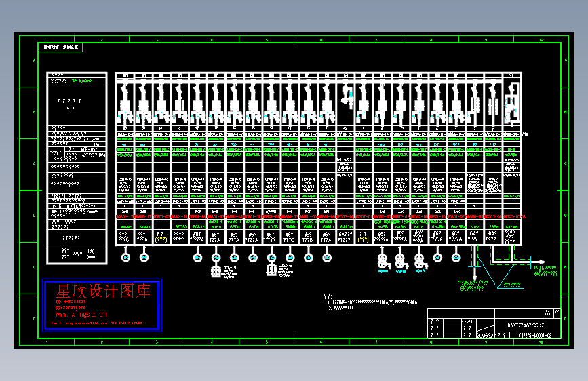
Task: Select green label mentioning #5,6 below down arrow
Action: [473, 285]
